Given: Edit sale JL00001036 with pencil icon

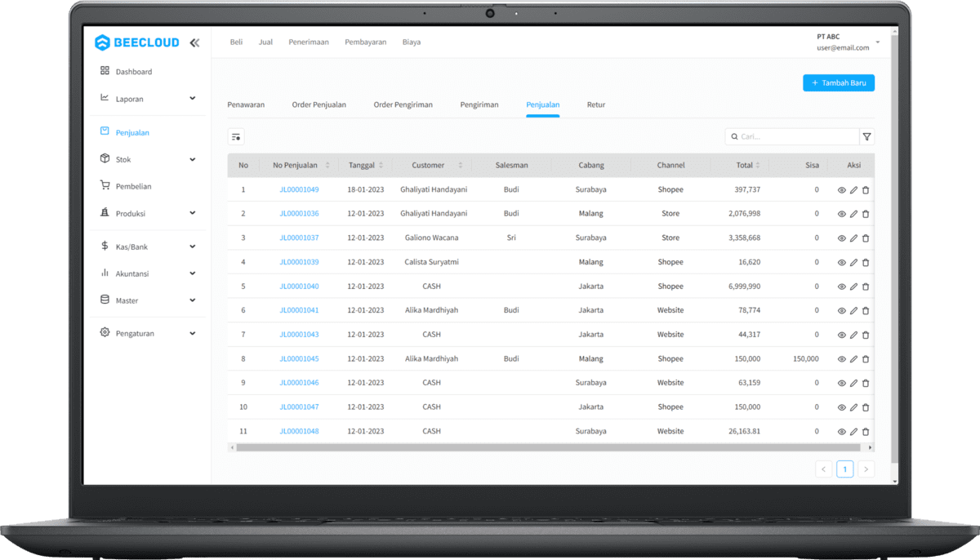Looking at the screenshot, I should click(853, 214).
